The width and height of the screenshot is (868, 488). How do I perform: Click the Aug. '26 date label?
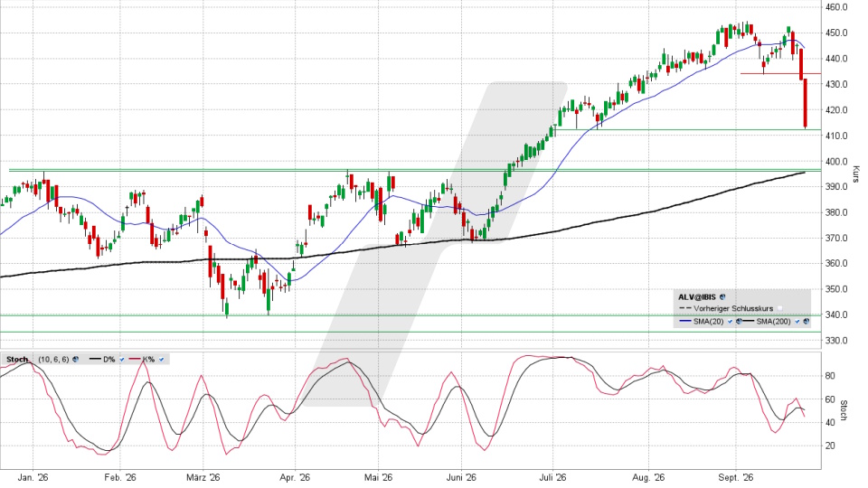pyautogui.click(x=648, y=477)
